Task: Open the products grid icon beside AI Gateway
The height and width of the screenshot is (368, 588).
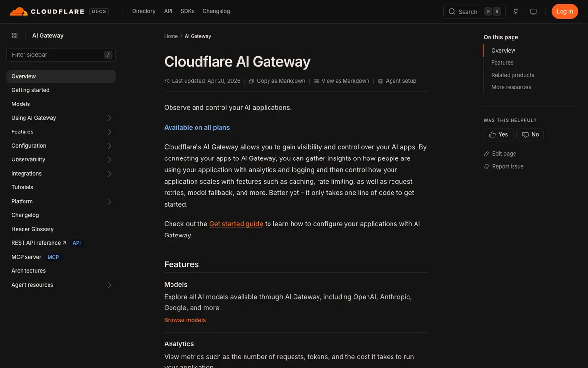Action: point(15,35)
